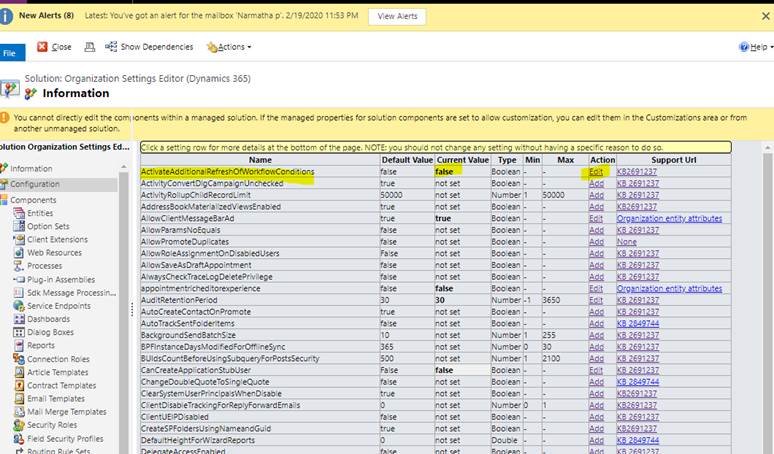774x454 pixels.
Task: Dismiss the New Alerts notification bar
Action: click(x=766, y=16)
